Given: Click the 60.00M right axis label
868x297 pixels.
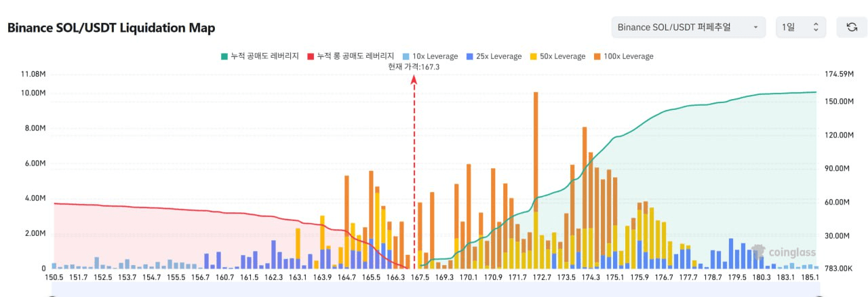Looking at the screenshot, I should (838, 202).
